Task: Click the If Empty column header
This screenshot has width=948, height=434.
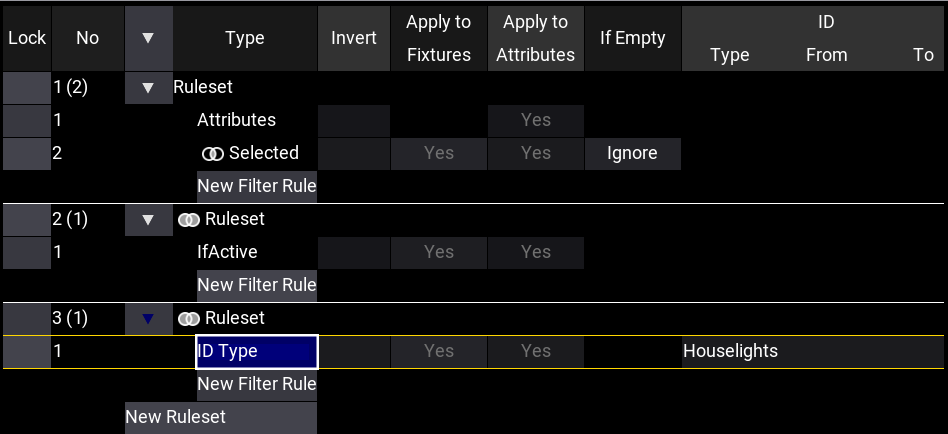Action: click(x=632, y=38)
